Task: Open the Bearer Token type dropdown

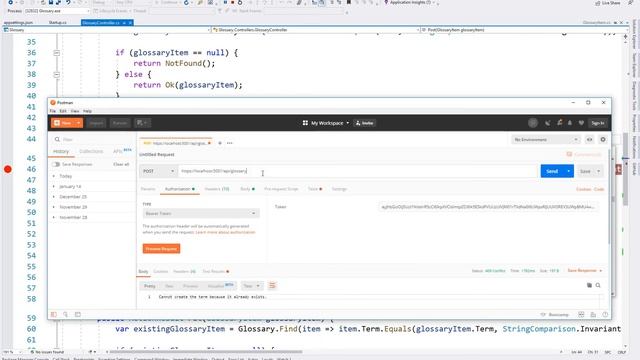Action: (201, 213)
